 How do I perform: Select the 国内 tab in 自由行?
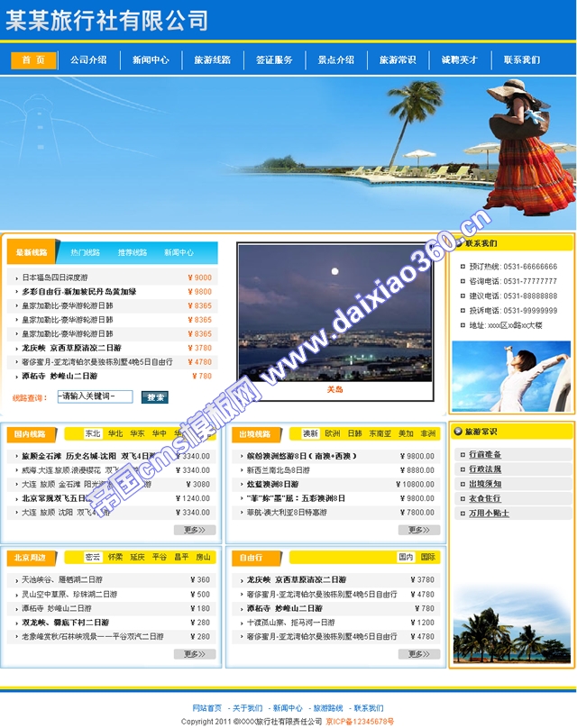click(406, 557)
